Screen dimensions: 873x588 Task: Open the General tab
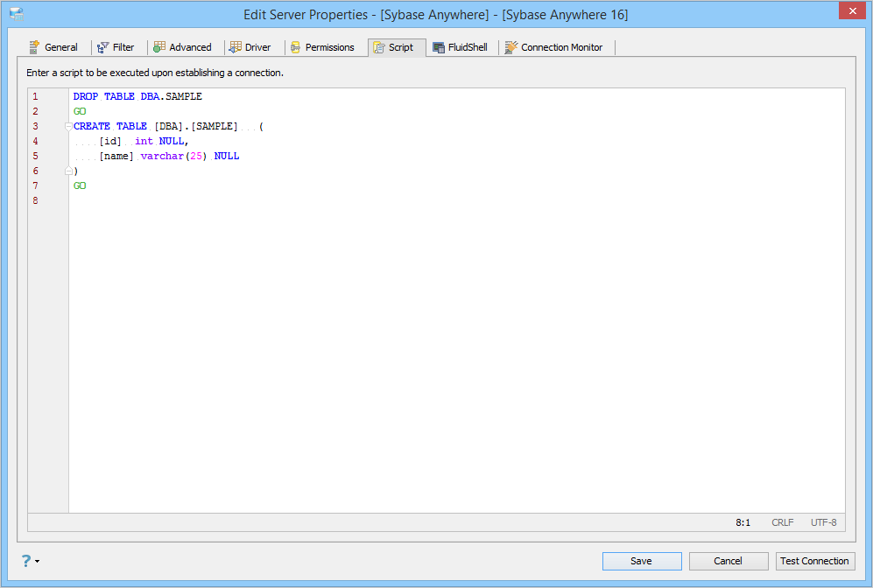pos(54,47)
